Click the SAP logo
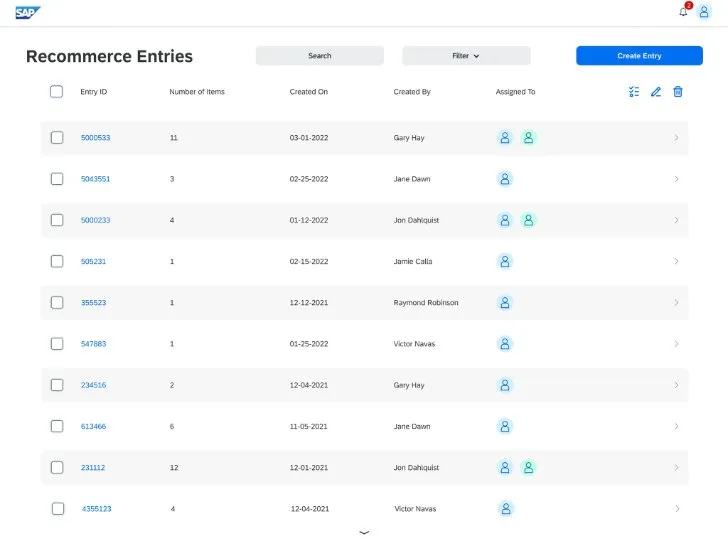The image size is (728, 546). pos(28,12)
